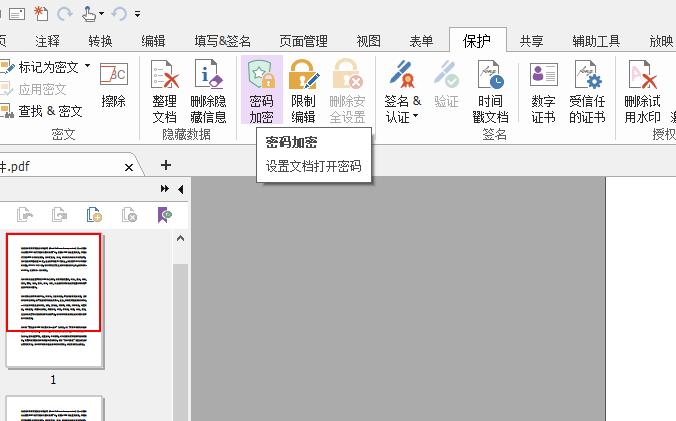Screen dimensions: 676x421
Task: Switch to the 表单 tab
Action: pos(421,41)
